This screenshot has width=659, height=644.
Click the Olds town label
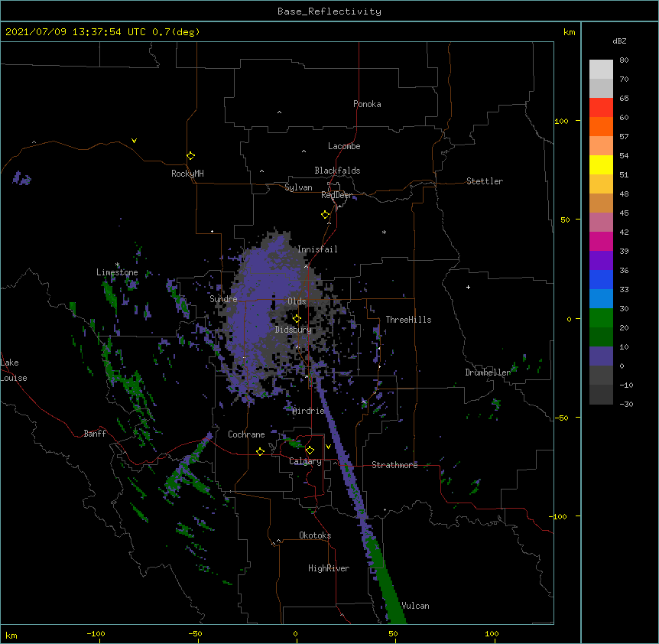pyautogui.click(x=297, y=301)
